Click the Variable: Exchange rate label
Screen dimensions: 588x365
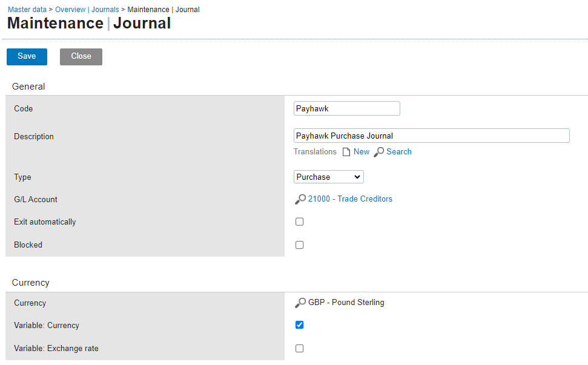coord(56,349)
